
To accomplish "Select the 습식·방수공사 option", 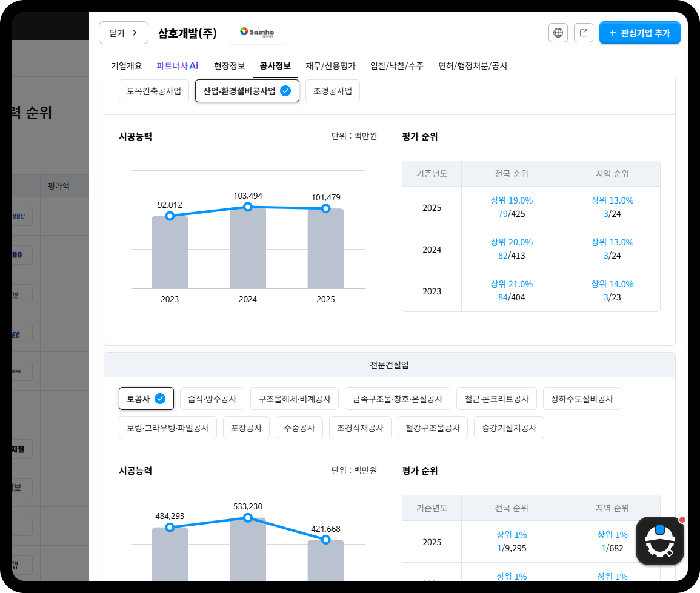I will (212, 399).
